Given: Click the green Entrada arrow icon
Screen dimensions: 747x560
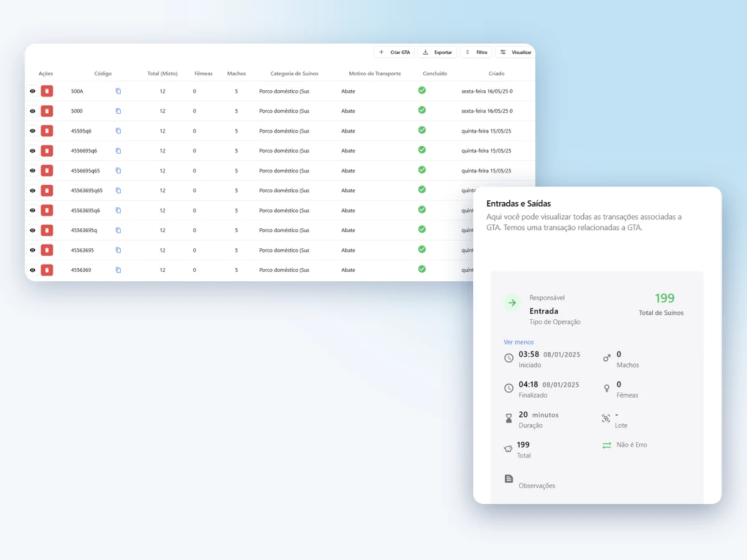Looking at the screenshot, I should [x=512, y=303].
